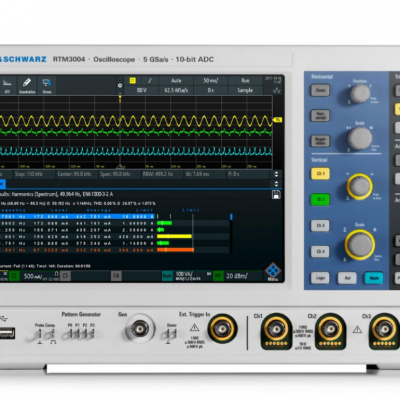Toggle the Ch 4 hardware button
Screen dimensions: 400x400
pos(320,251)
